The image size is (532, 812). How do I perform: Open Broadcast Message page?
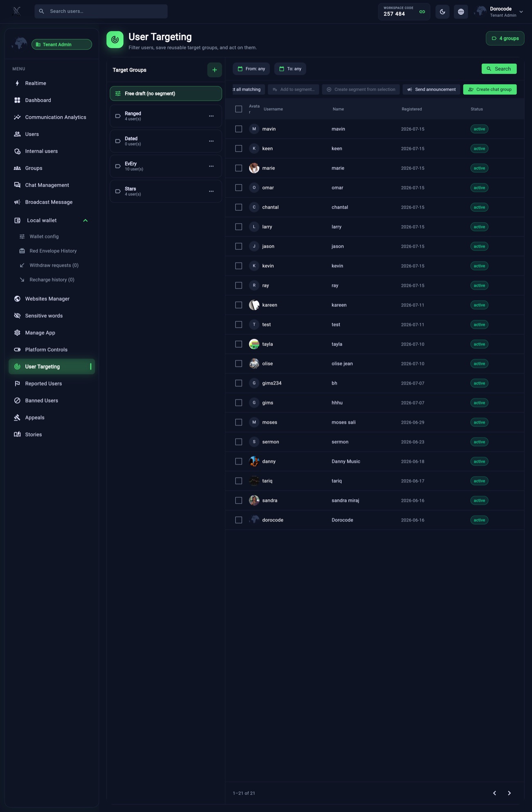coord(52,202)
